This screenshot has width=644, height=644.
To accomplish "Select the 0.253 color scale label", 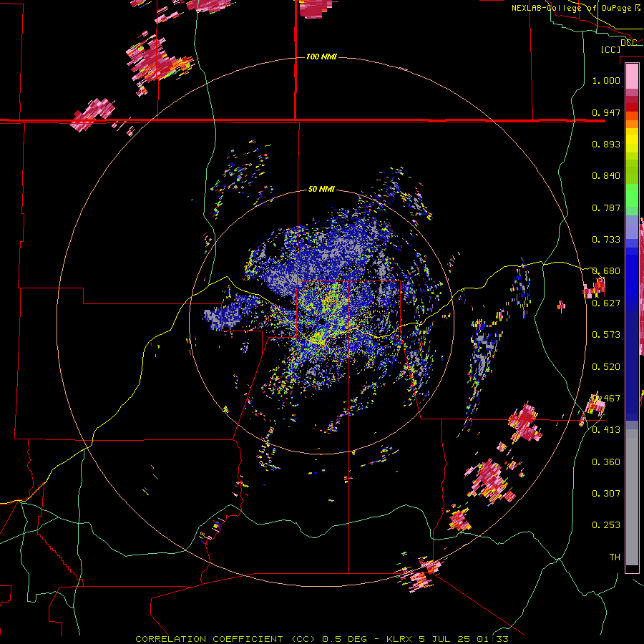I will coord(606,525).
